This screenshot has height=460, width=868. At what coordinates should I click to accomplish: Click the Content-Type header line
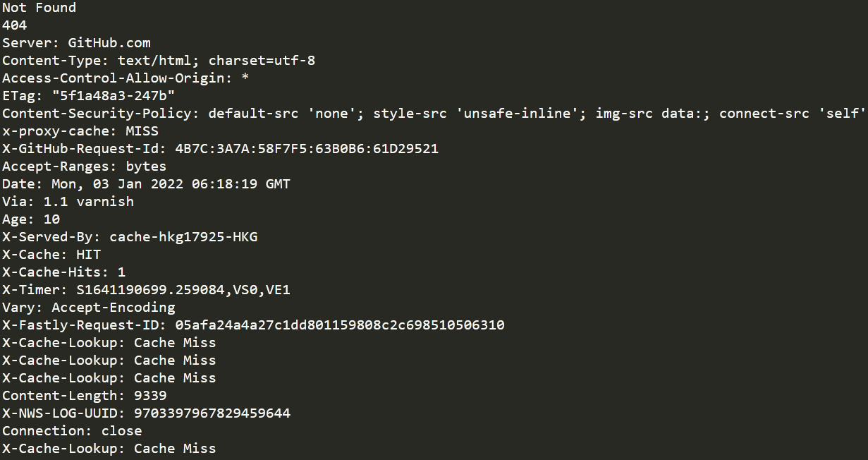[x=159, y=61]
